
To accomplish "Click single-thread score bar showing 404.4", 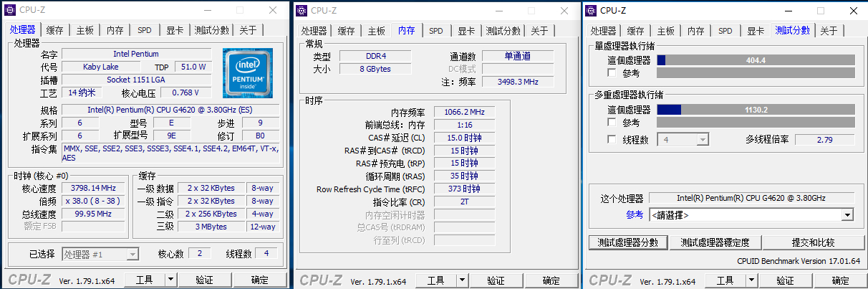I will [x=756, y=60].
